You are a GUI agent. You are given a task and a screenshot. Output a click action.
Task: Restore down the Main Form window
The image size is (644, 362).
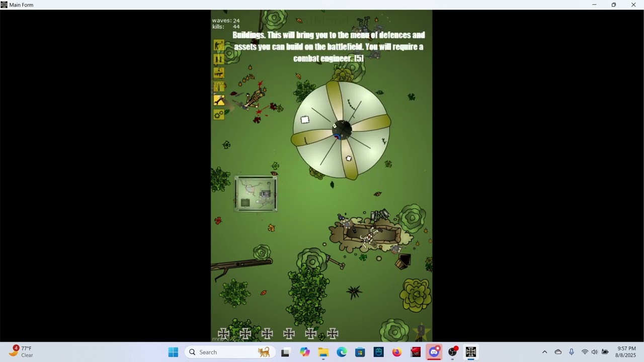point(614,5)
